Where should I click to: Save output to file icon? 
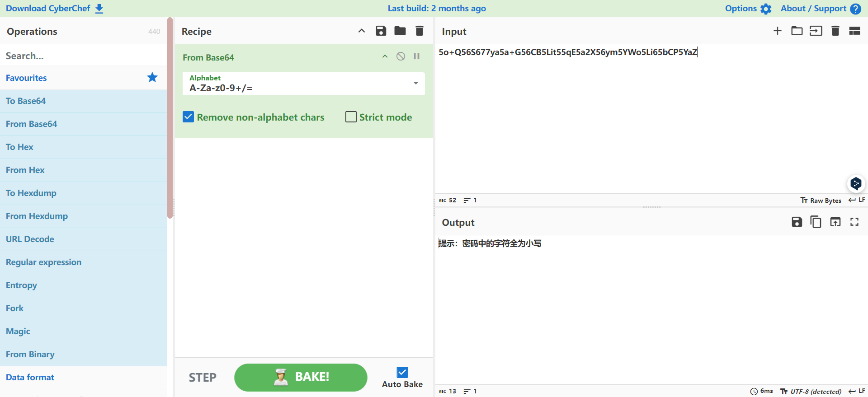click(797, 222)
